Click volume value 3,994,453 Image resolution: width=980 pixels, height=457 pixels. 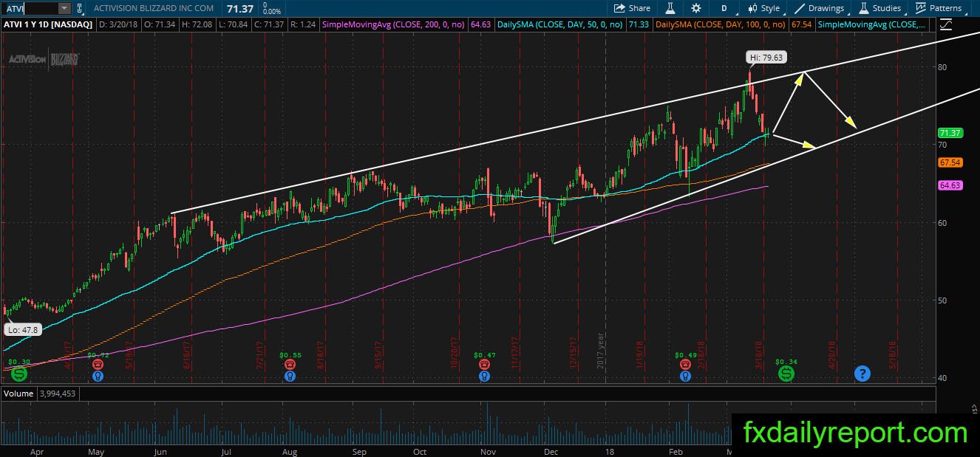(x=58, y=394)
